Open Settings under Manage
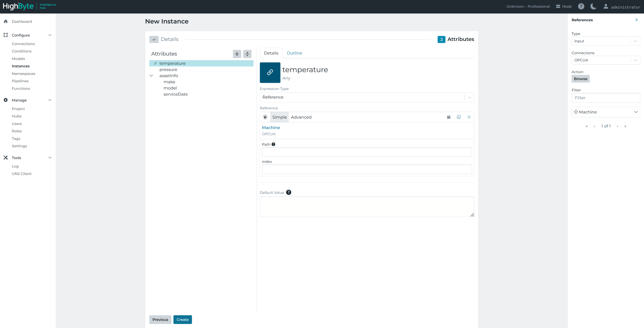This screenshot has height=328, width=644. (x=19, y=146)
